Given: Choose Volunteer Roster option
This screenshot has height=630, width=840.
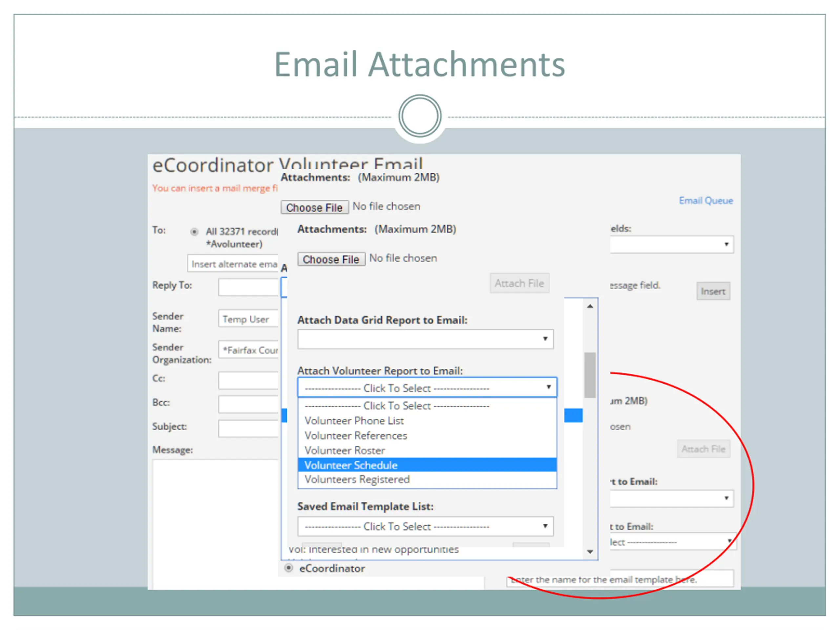Looking at the screenshot, I should coord(427,451).
